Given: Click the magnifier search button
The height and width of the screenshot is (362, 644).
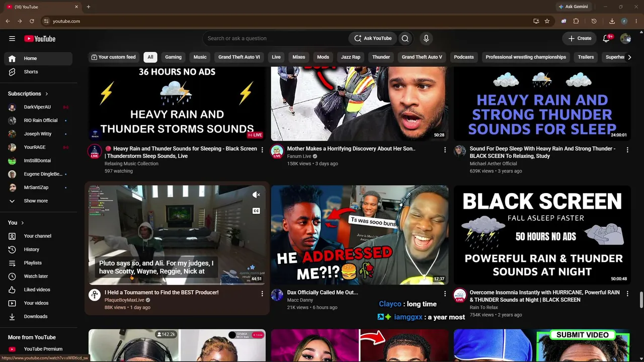Looking at the screenshot, I should click(x=405, y=38).
